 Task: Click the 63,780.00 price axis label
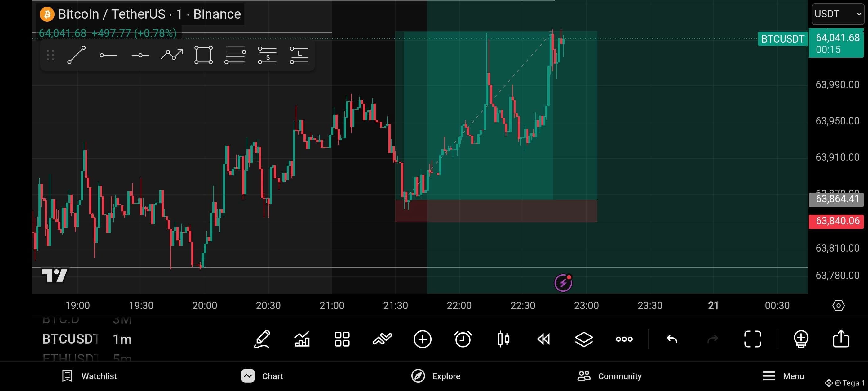[837, 276]
